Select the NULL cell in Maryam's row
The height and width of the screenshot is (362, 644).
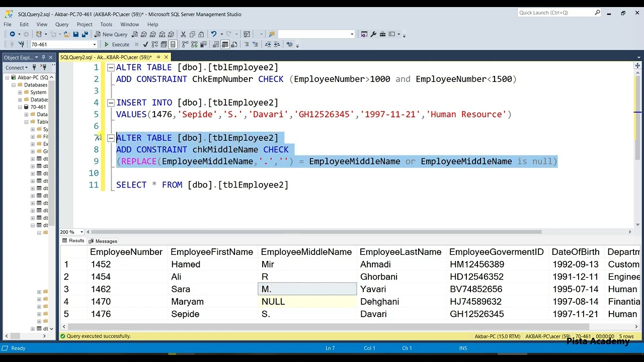click(307, 302)
